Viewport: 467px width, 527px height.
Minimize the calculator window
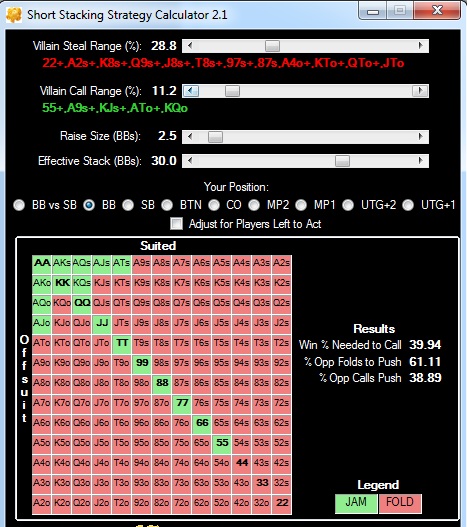pyautogui.click(x=373, y=11)
